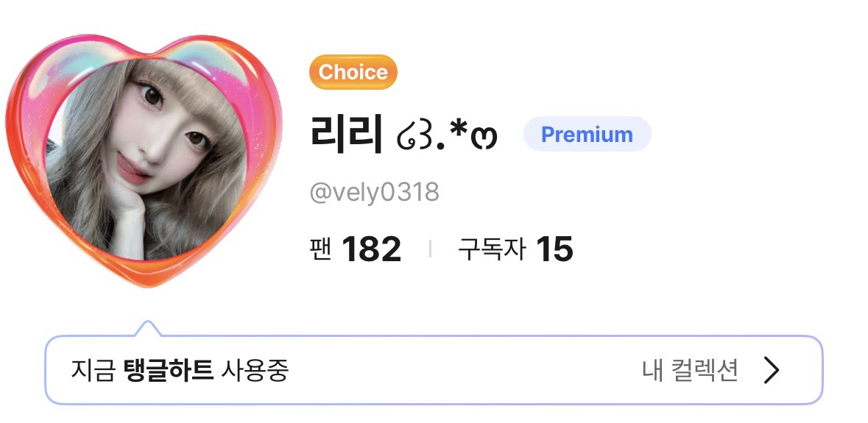868x423 pixels.
Task: Open the heart-shaped profile photo
Action: click(x=147, y=160)
